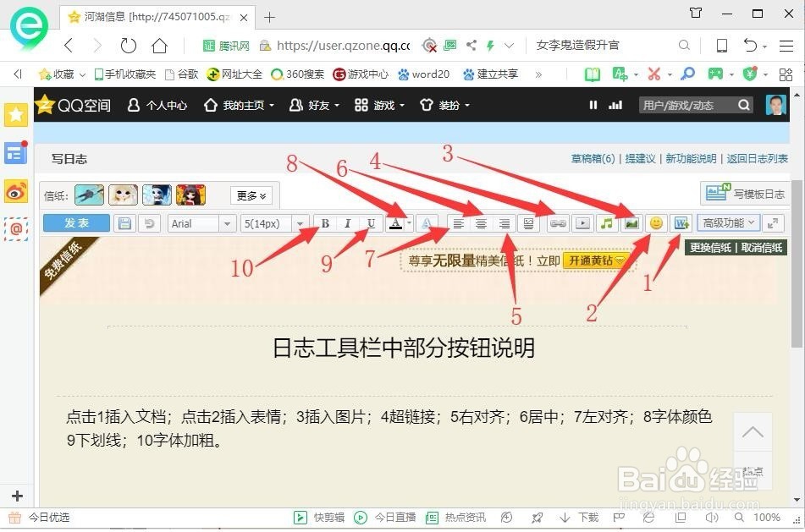Insert an emoji face into the journal
The width and height of the screenshot is (805, 532).
(656, 223)
